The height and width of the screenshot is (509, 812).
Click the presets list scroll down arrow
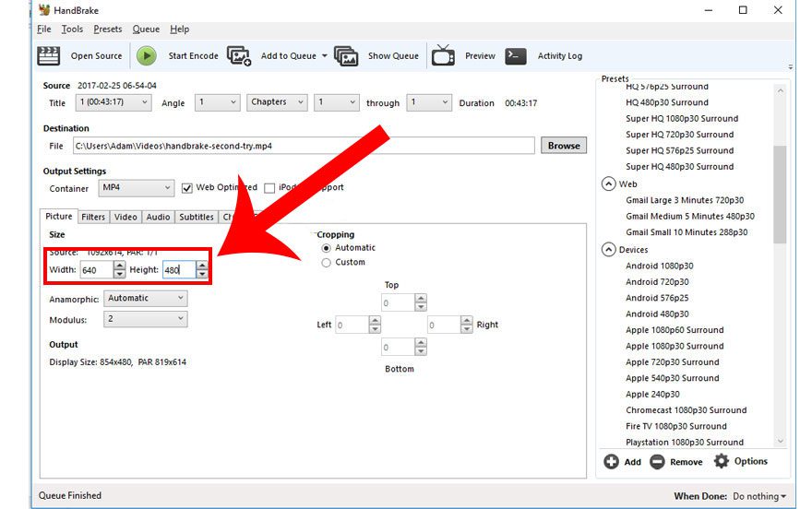pyautogui.click(x=780, y=442)
